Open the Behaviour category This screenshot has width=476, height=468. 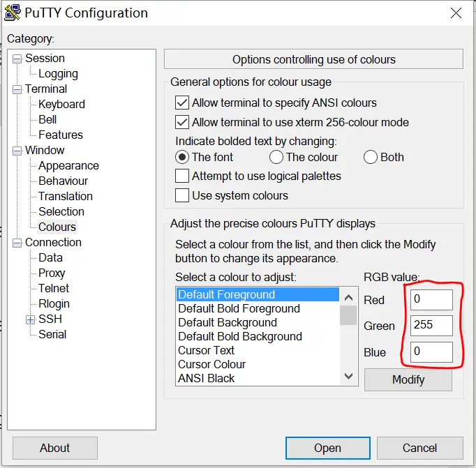coord(63,181)
